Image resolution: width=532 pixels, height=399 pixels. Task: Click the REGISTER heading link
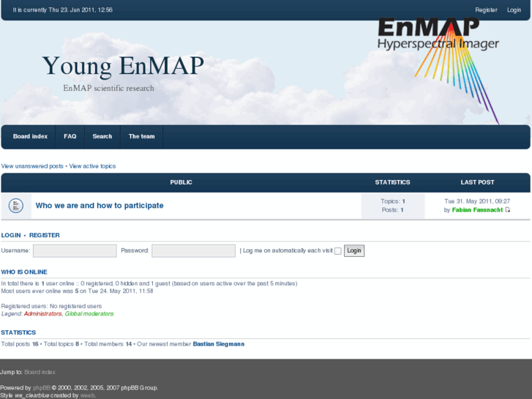pos(45,235)
